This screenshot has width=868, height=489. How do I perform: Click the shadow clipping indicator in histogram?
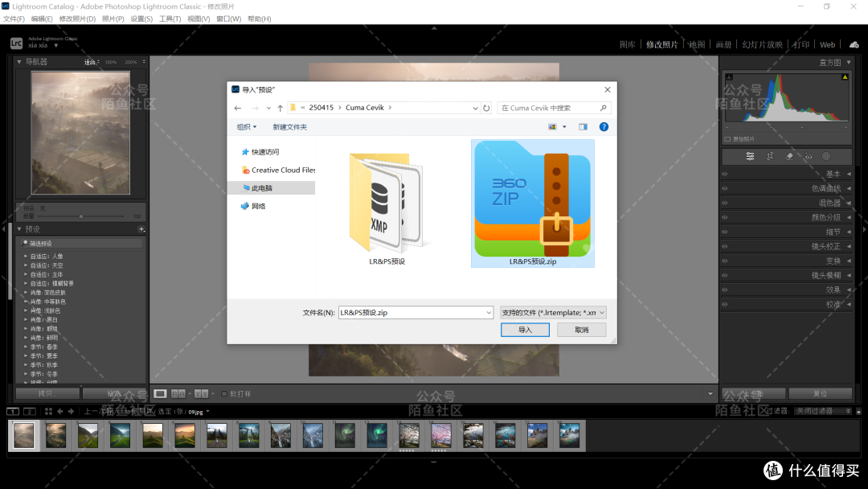tap(729, 77)
